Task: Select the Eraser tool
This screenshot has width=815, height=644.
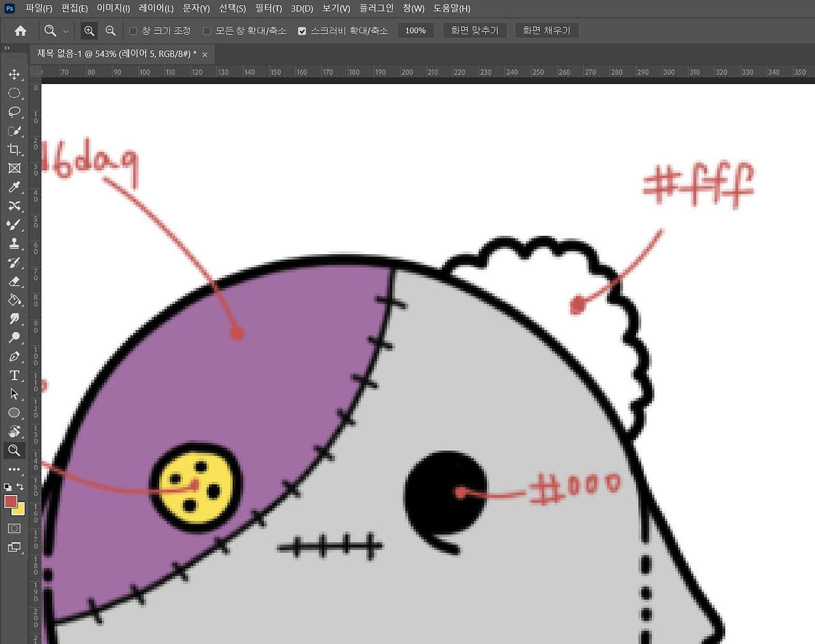Action: click(14, 281)
